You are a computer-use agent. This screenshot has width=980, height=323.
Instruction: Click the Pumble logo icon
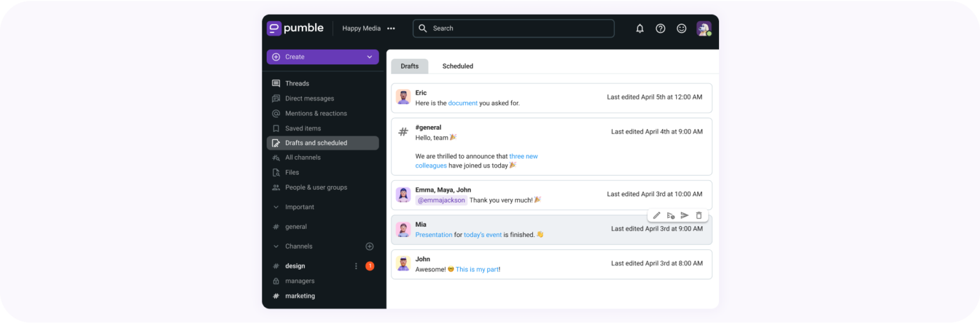(274, 28)
